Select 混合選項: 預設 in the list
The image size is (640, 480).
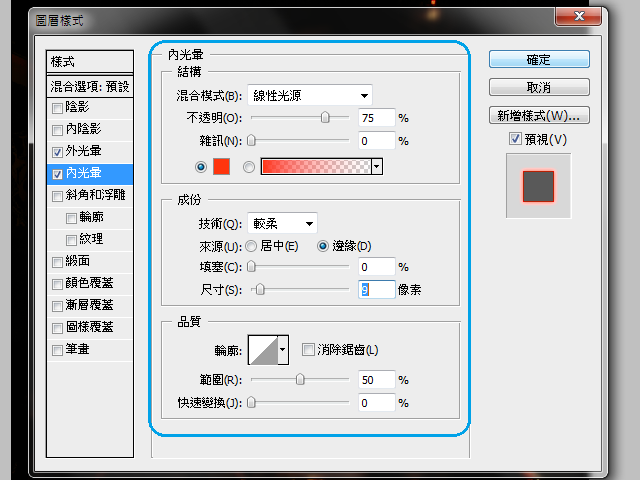click(x=90, y=87)
